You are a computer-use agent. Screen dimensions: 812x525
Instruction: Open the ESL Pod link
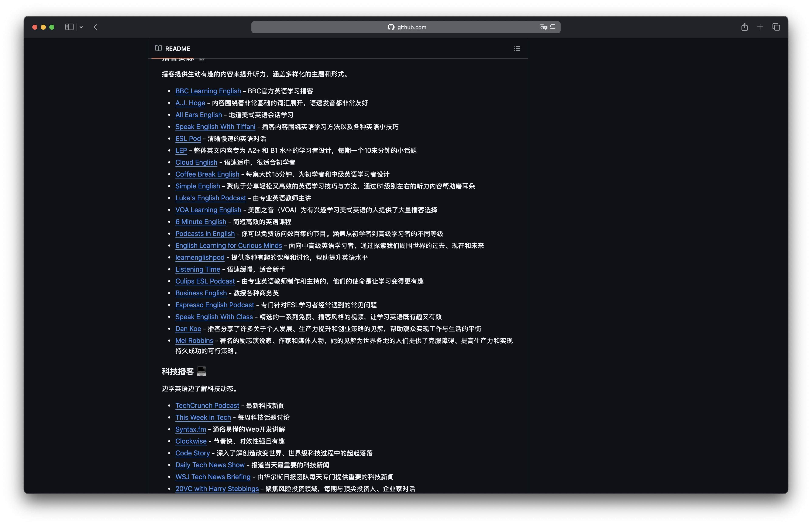188,139
